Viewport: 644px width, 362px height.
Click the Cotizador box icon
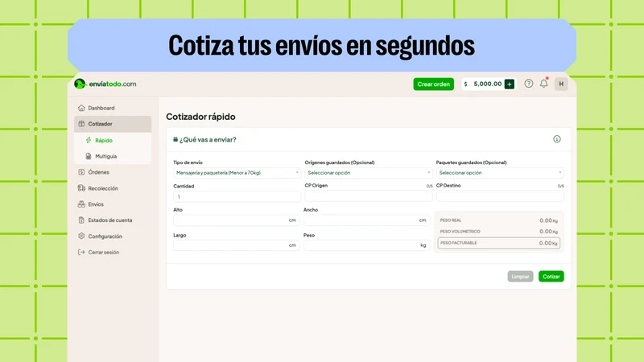81,124
